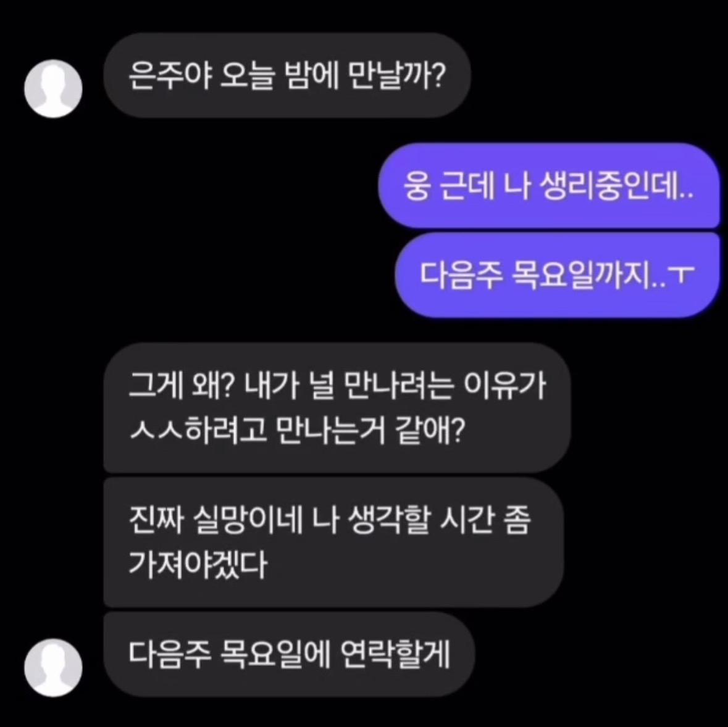728x727 pixels.
Task: Select the purple '웅 근데 나 생리중인데..' bubble
Action: [x=549, y=186]
